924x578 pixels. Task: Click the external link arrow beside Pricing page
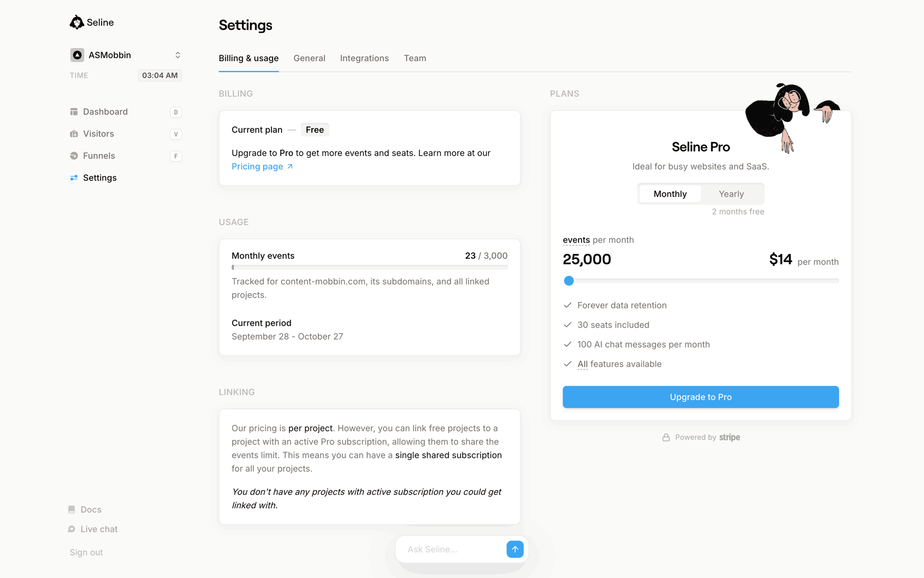tap(290, 167)
